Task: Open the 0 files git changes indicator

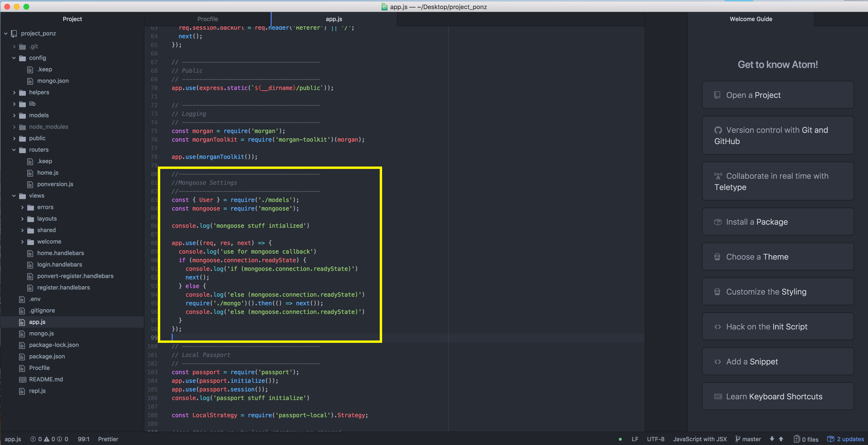Action: pyautogui.click(x=806, y=439)
